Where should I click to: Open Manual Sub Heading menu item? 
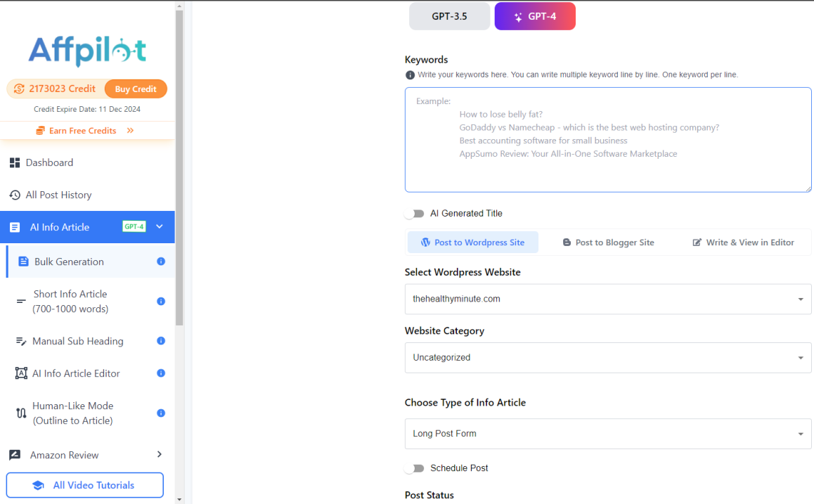91,341
